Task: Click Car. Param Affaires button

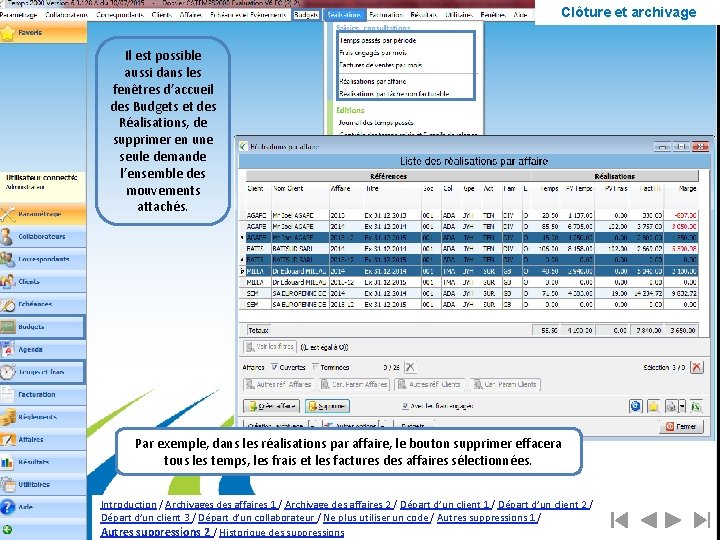Action: click(354, 384)
